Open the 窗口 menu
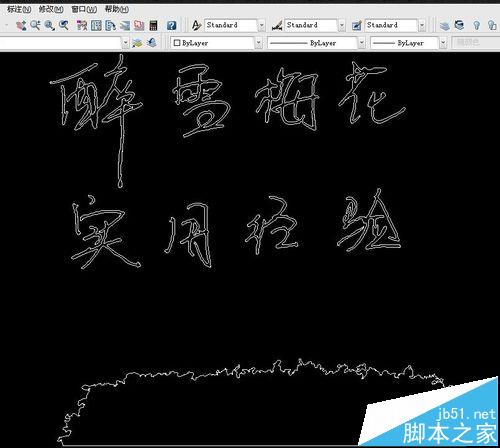 (x=84, y=9)
